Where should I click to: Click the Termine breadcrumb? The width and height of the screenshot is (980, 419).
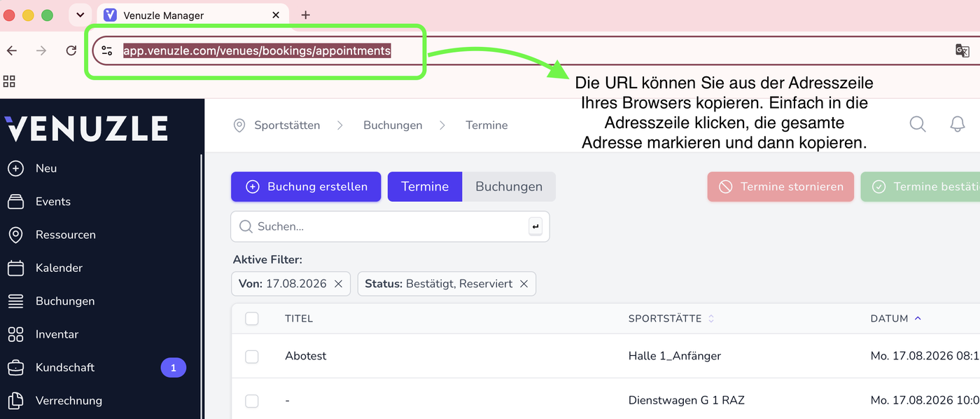point(486,125)
